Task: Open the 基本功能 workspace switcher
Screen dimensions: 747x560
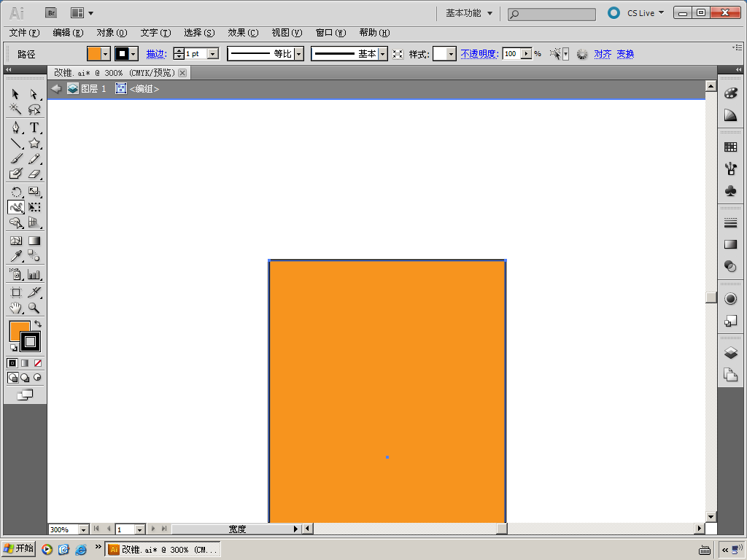Action: pos(469,13)
